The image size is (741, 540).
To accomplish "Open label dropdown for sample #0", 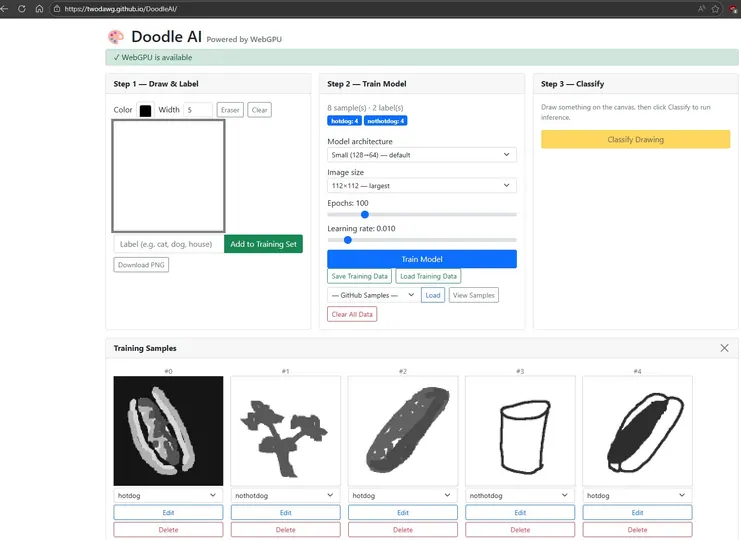I will [168, 495].
